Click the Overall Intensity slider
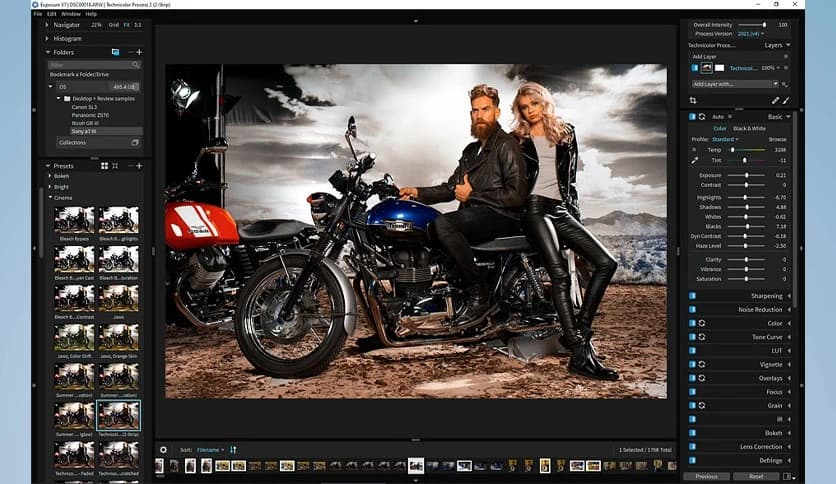 [752, 25]
